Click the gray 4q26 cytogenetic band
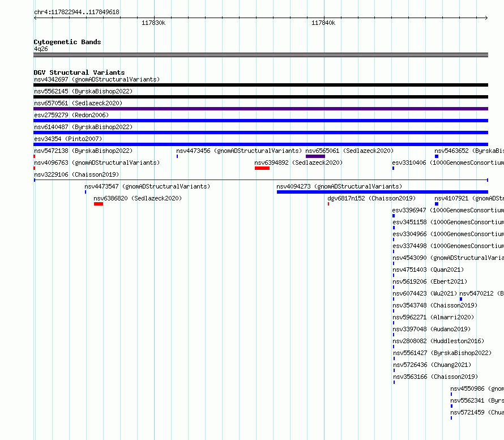 [x=260, y=55]
